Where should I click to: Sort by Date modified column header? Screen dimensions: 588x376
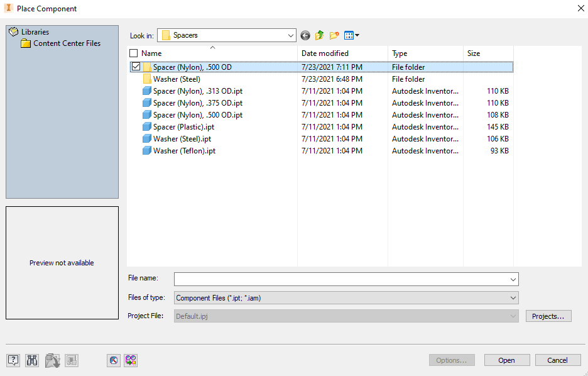click(325, 53)
